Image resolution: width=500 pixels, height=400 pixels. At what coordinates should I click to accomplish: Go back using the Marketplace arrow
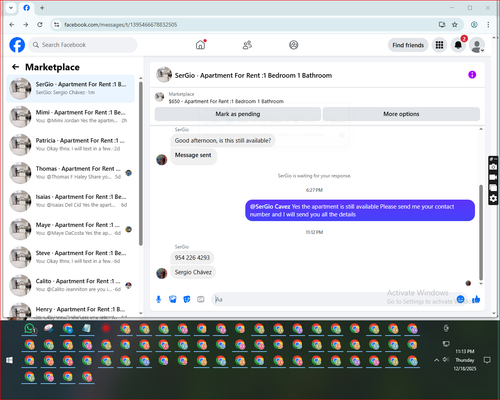pyautogui.click(x=15, y=67)
